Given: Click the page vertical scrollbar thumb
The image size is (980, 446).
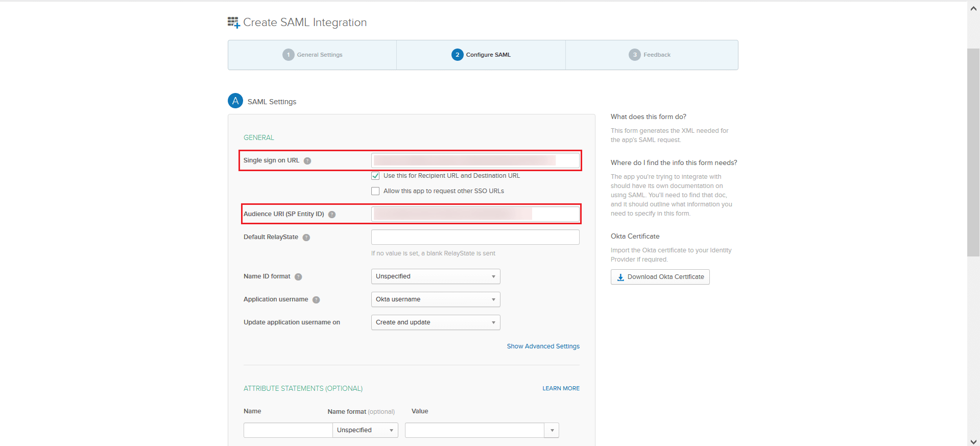Looking at the screenshot, I should [973, 152].
